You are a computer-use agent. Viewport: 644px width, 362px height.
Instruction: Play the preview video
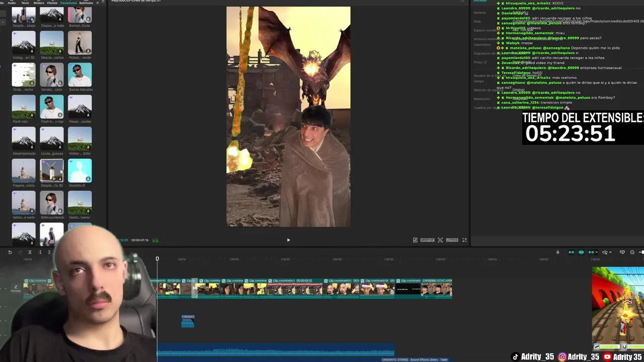tap(288, 240)
